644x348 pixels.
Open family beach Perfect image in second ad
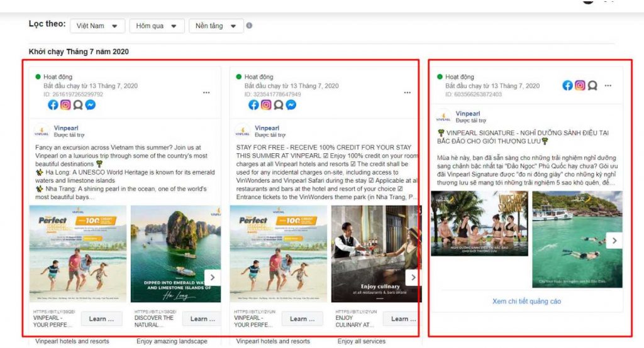tap(279, 254)
